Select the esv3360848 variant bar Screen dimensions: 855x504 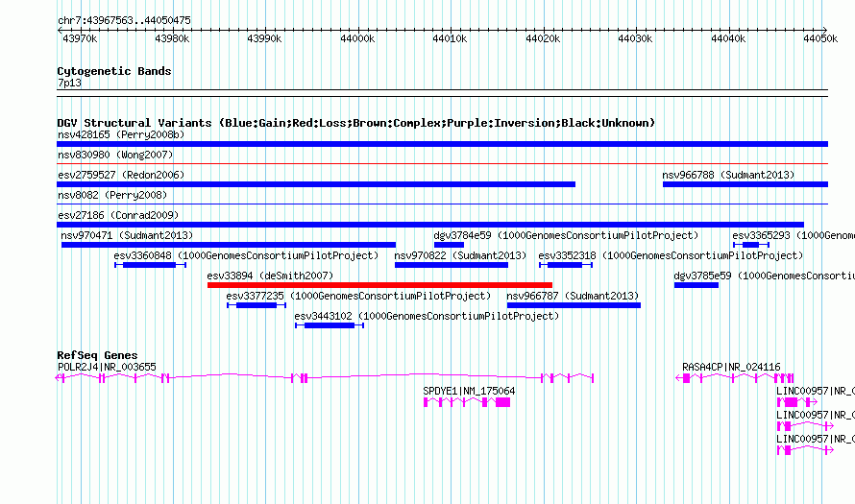pyautogui.click(x=151, y=265)
